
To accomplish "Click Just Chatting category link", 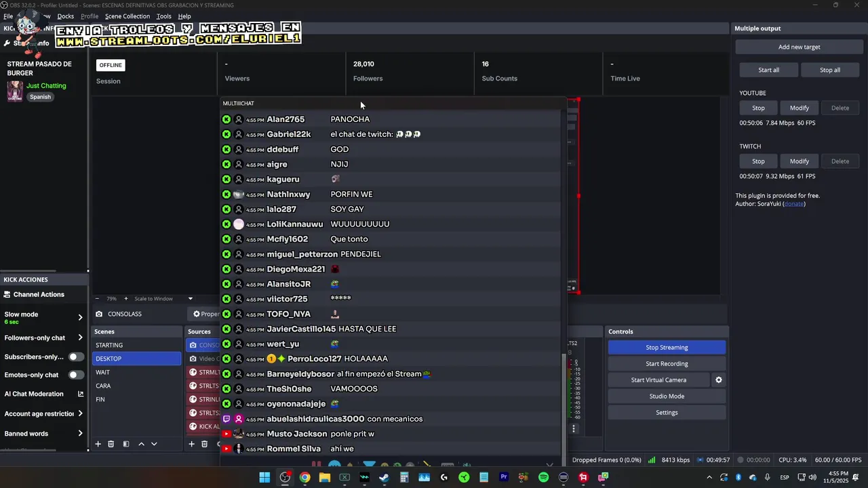I will pyautogui.click(x=46, y=86).
